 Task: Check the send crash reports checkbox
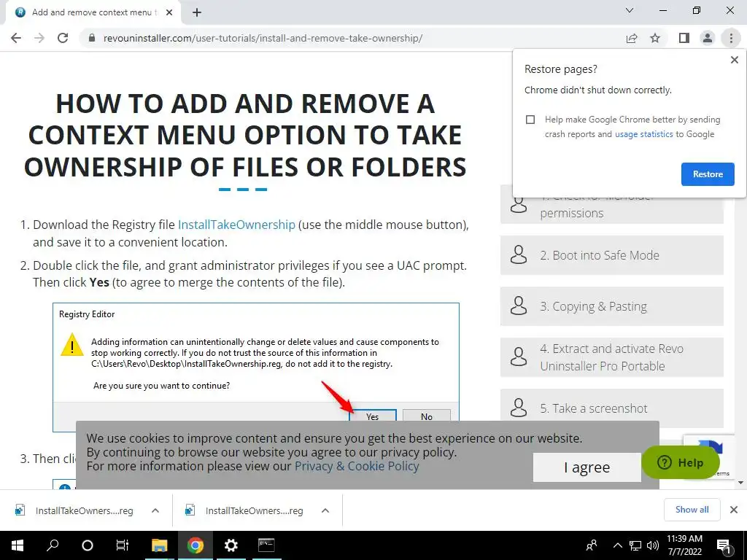(530, 120)
